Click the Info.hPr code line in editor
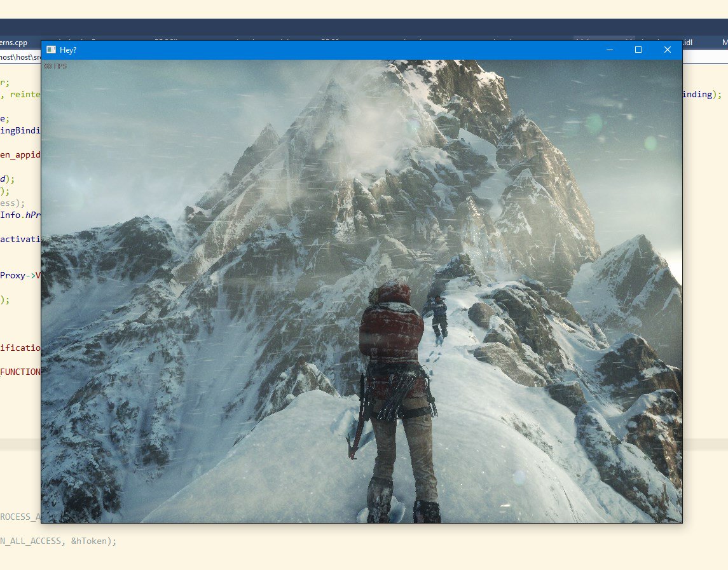728x570 pixels. tap(20, 215)
